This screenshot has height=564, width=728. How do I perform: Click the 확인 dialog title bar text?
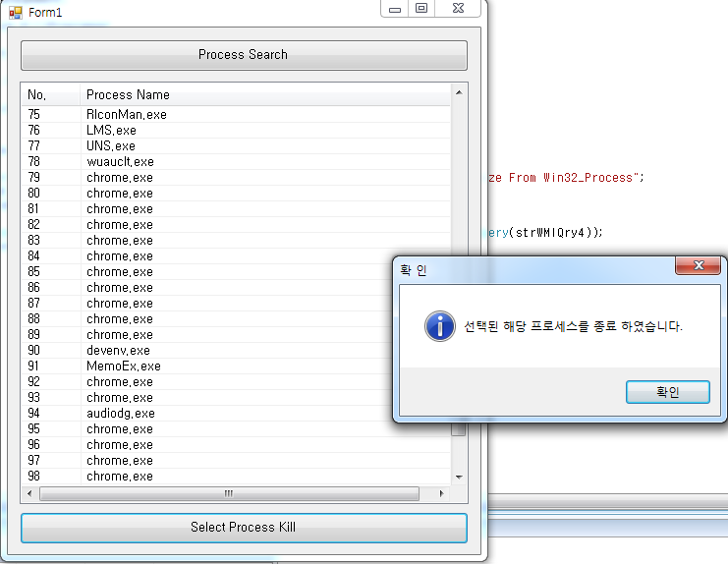click(x=414, y=270)
